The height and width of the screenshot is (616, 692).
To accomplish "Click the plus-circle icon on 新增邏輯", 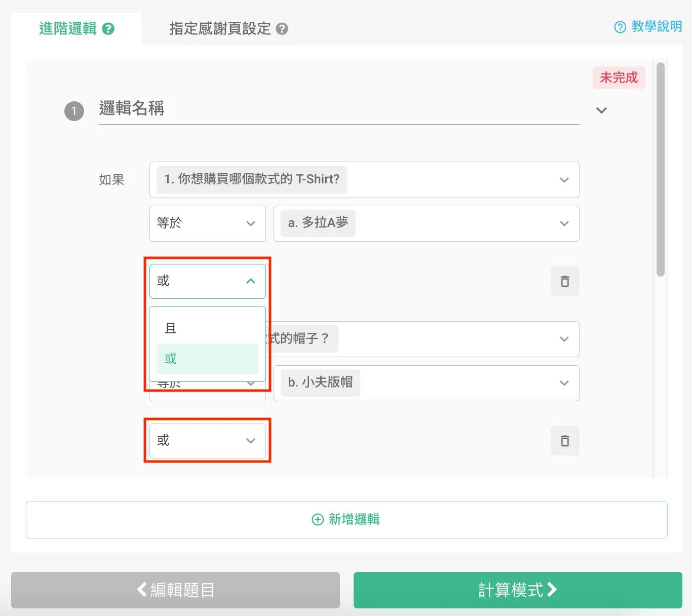I will [318, 519].
